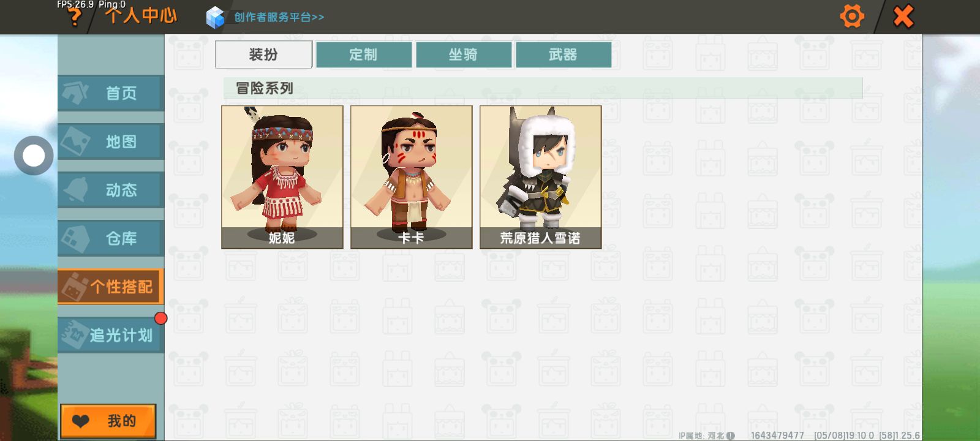
Task: Tap the floating white circle assist button
Action: point(34,156)
